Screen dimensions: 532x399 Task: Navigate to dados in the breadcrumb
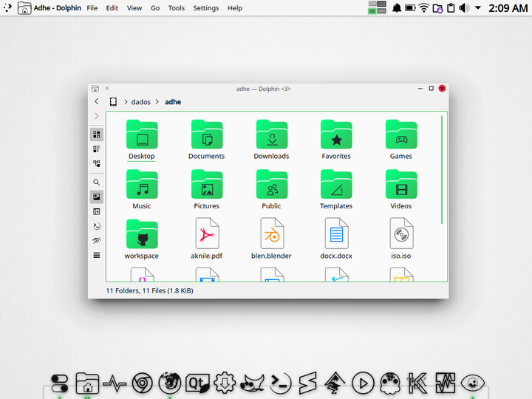pyautogui.click(x=141, y=102)
